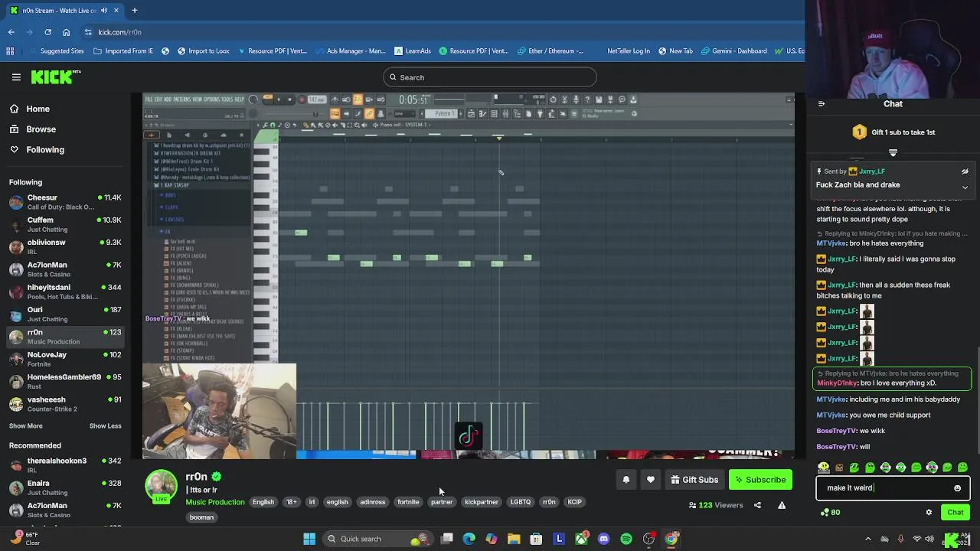
Task: Hide the pinned message in chat
Action: pyautogui.click(x=965, y=171)
